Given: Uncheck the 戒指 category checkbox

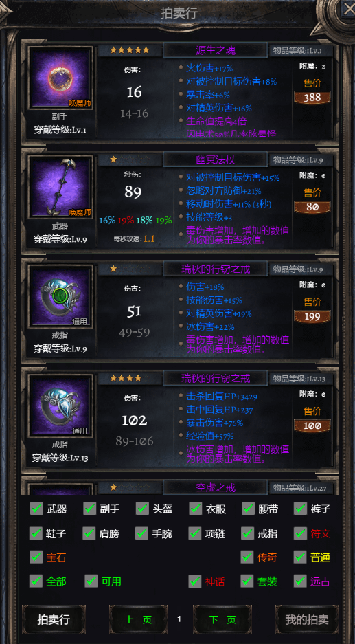Looking at the screenshot, I should 247,533.
